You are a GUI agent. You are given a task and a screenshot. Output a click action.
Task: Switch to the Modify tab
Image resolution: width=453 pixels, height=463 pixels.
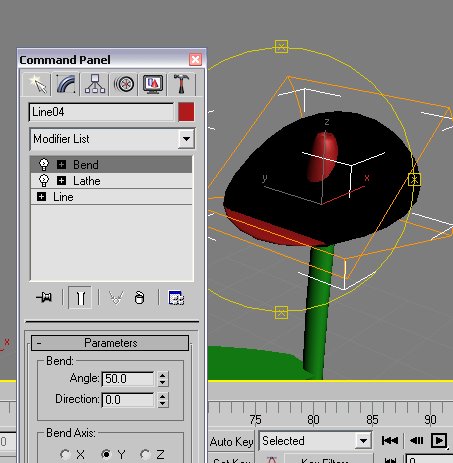66,84
